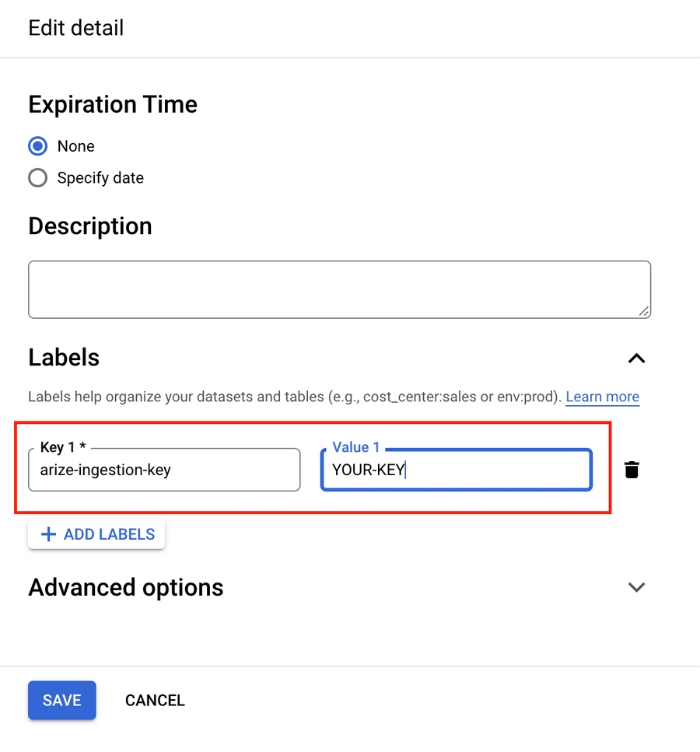Click the Advanced options heading
Screen dimensions: 700x752
click(x=125, y=587)
